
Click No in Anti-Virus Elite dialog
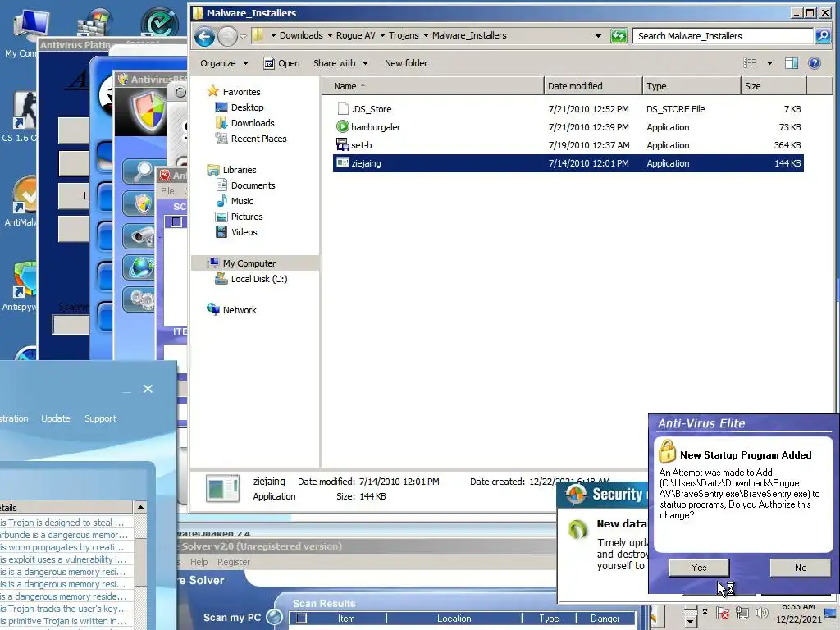click(801, 568)
